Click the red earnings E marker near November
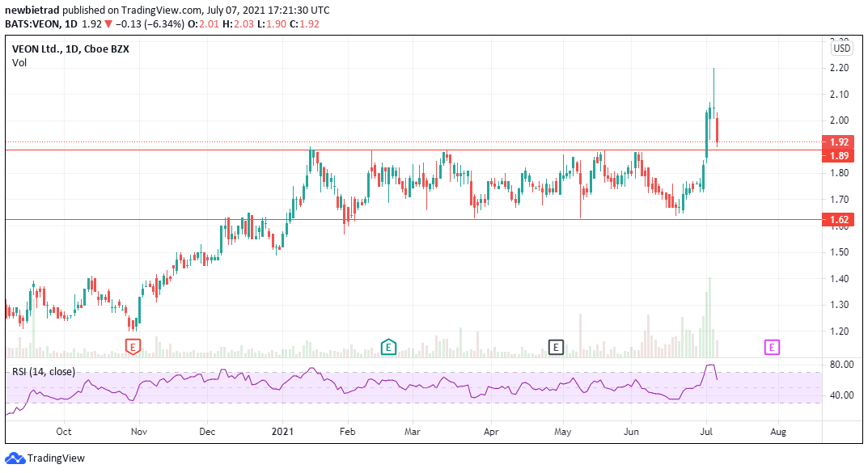This screenshot has width=868, height=473. click(133, 347)
